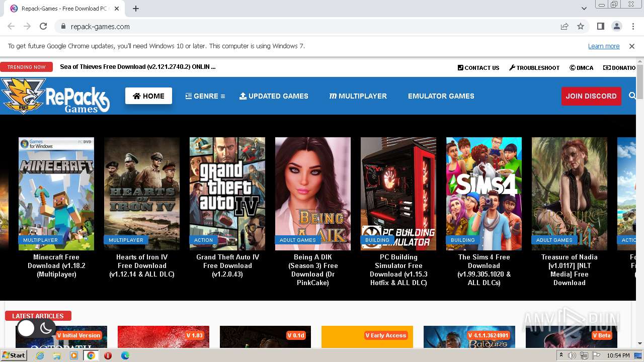Open The Sims 4 cover image
The height and width of the screenshot is (362, 644).
[x=484, y=194]
